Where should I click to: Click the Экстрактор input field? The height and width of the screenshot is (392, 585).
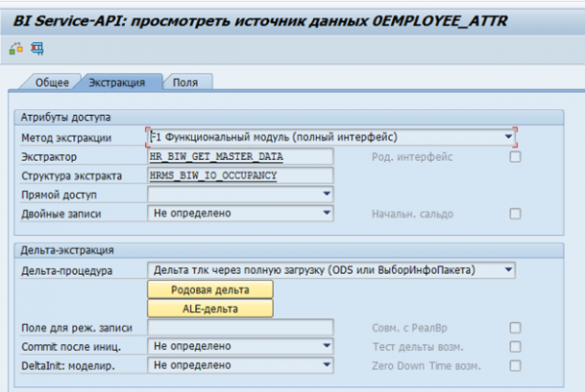tap(240, 157)
